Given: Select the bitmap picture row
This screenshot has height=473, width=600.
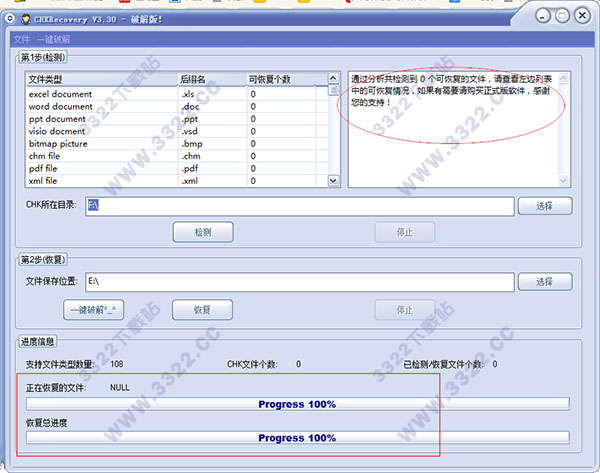Looking at the screenshot, I should (x=177, y=144).
